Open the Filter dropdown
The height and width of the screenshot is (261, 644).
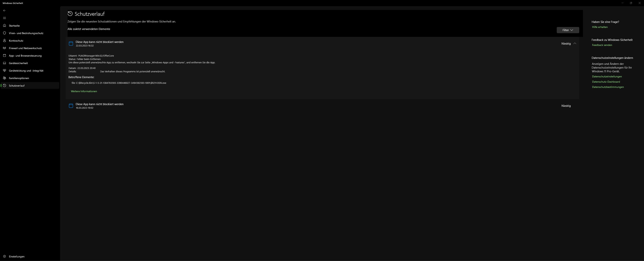(x=568, y=30)
